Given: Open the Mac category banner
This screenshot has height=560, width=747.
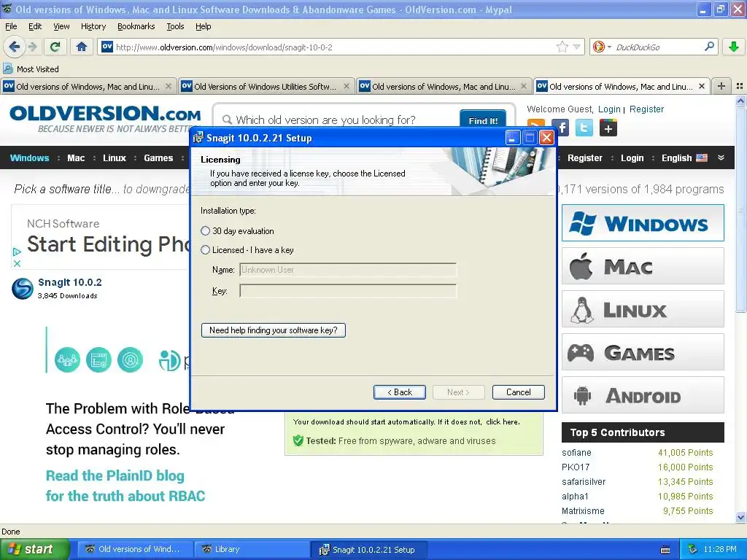Looking at the screenshot, I should pyautogui.click(x=643, y=265).
